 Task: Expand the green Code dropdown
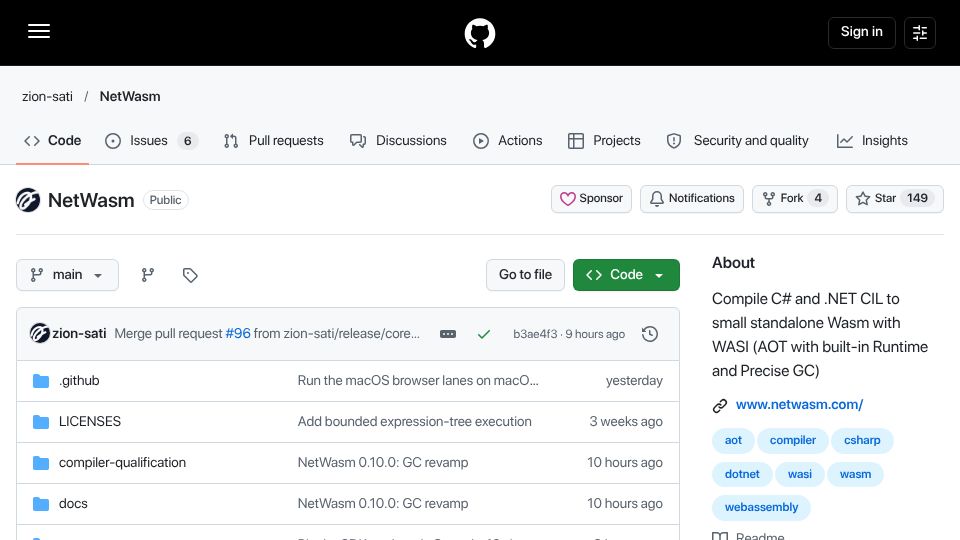point(626,275)
